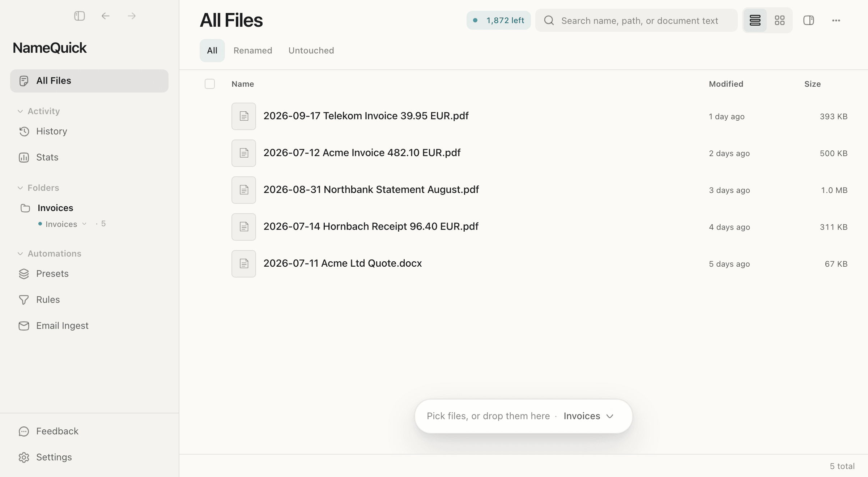Click the 2026-07-11 Acme Ltd Quote.docx name
This screenshot has height=477, width=868.
point(342,263)
